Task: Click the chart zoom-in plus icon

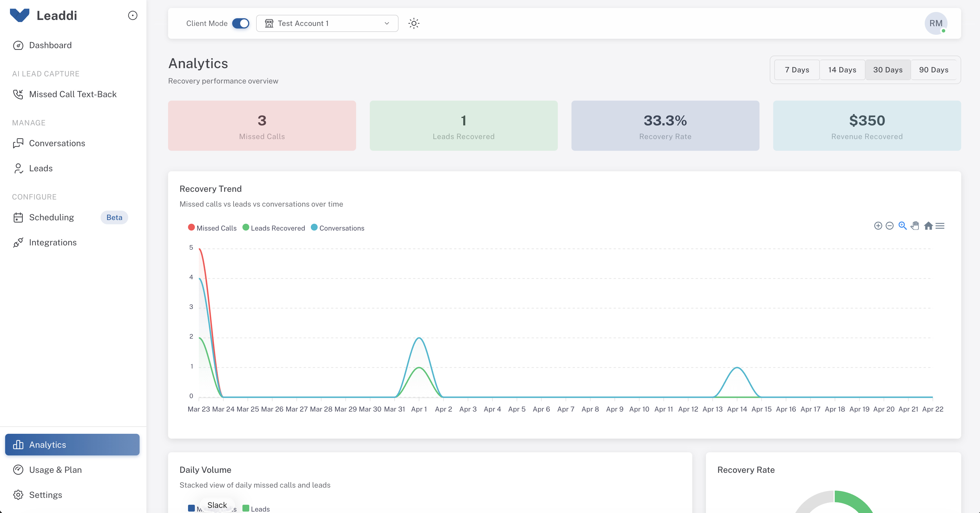Action: (878, 226)
